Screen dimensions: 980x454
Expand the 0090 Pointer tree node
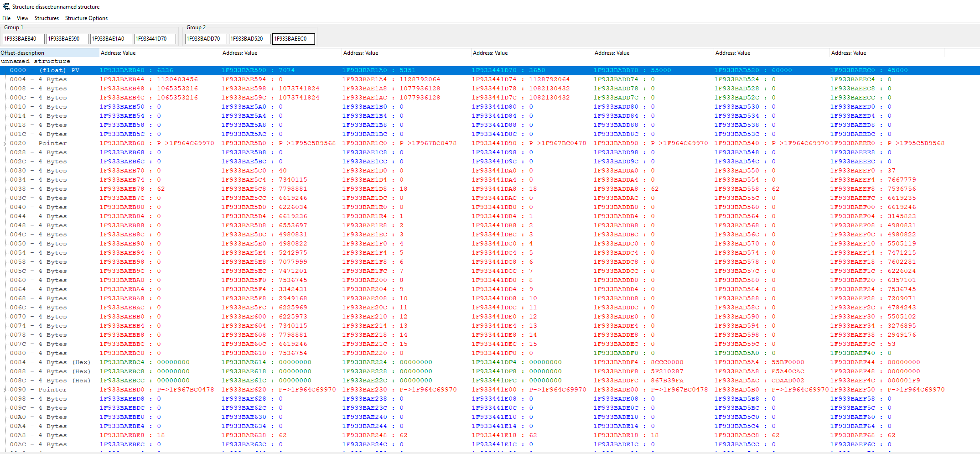(x=5, y=390)
